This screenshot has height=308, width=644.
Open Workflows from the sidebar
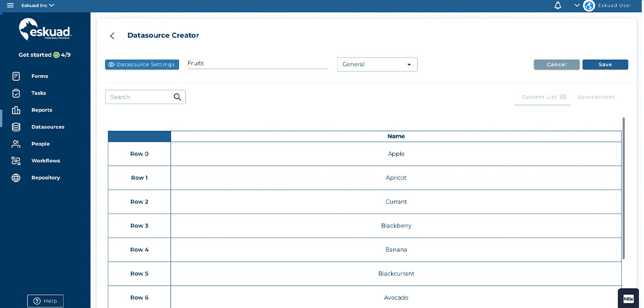(x=45, y=161)
